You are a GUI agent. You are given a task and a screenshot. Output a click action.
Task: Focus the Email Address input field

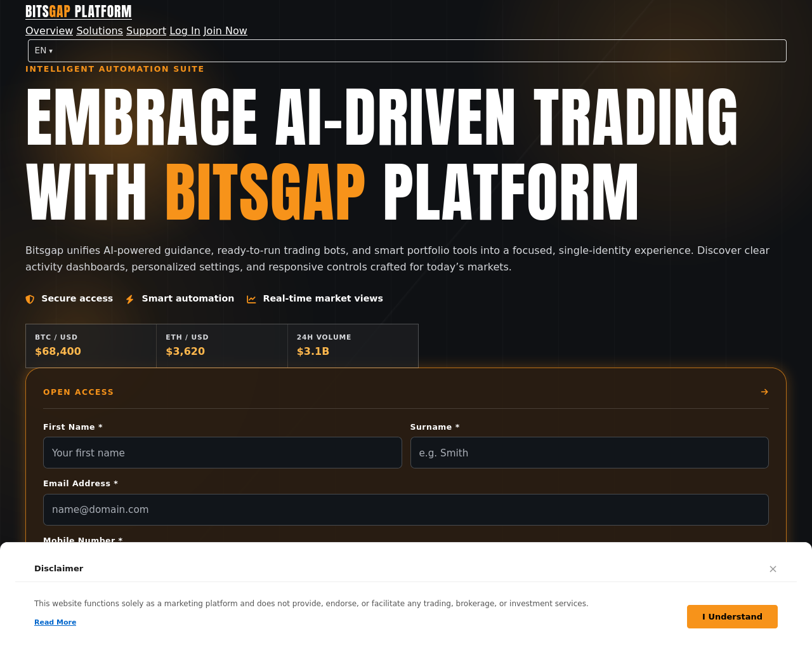point(406,510)
